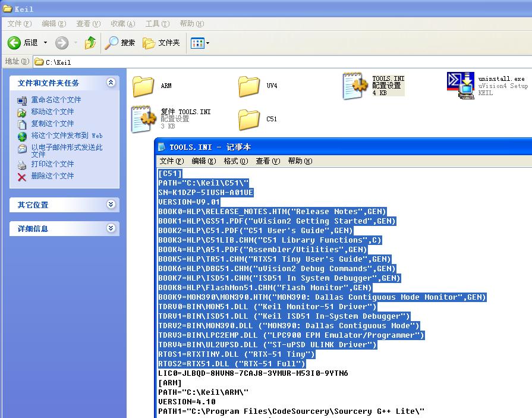Open Notepad's 文件(F) menu
This screenshot has width=532, height=418.
pyautogui.click(x=172, y=161)
